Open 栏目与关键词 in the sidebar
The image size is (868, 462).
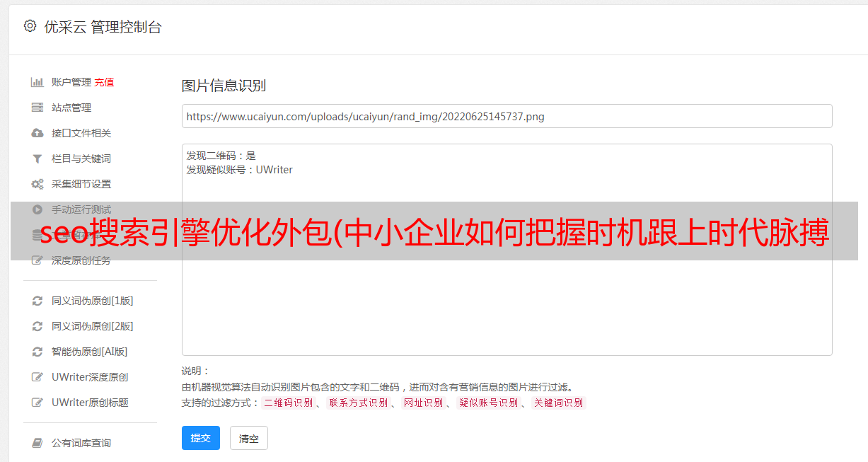coord(81,158)
